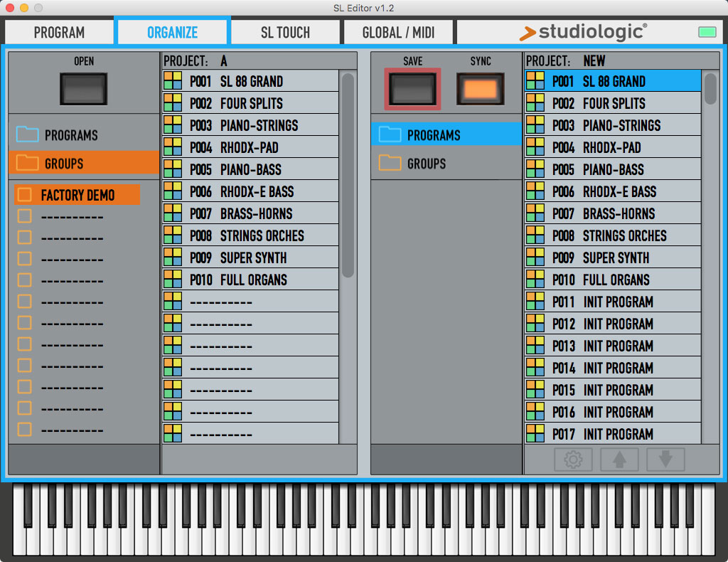Click the P012 INIT PROGRAM icon
This screenshot has width=728, height=562.
(535, 323)
